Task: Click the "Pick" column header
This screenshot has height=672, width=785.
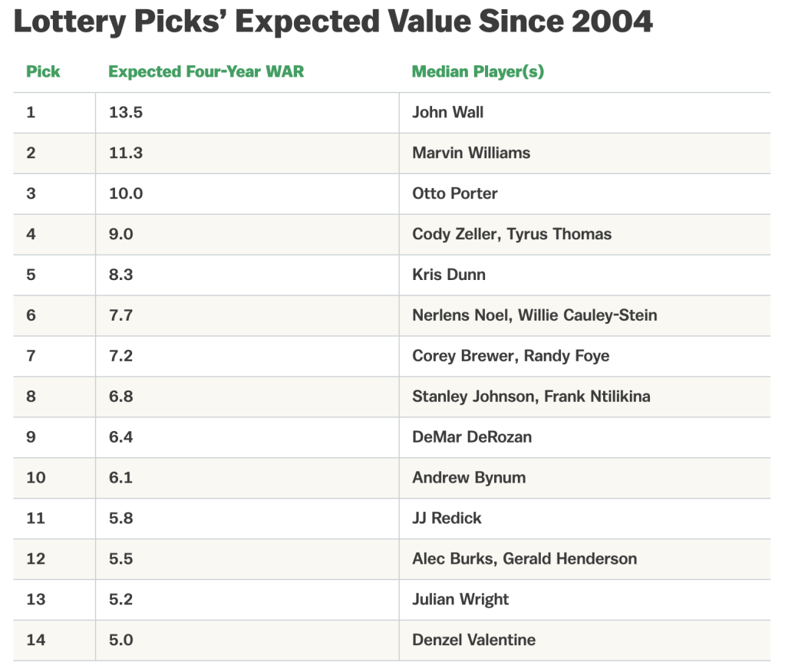Action: pyautogui.click(x=43, y=72)
